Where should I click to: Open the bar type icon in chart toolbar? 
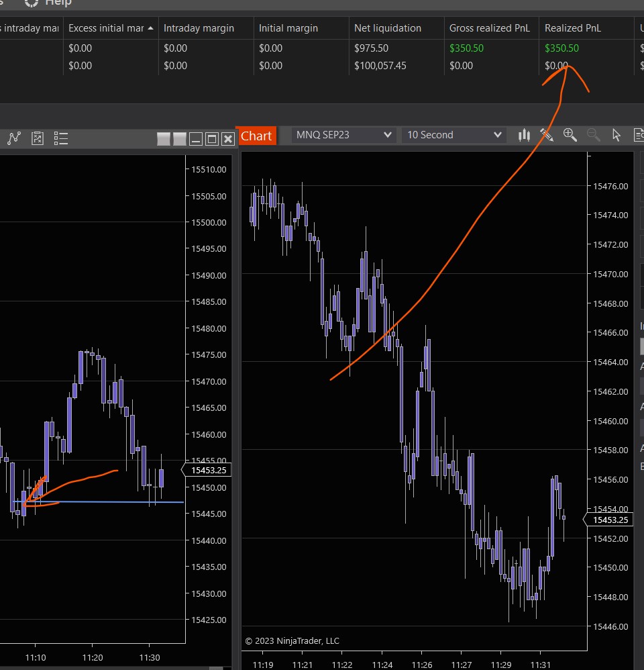click(x=524, y=136)
